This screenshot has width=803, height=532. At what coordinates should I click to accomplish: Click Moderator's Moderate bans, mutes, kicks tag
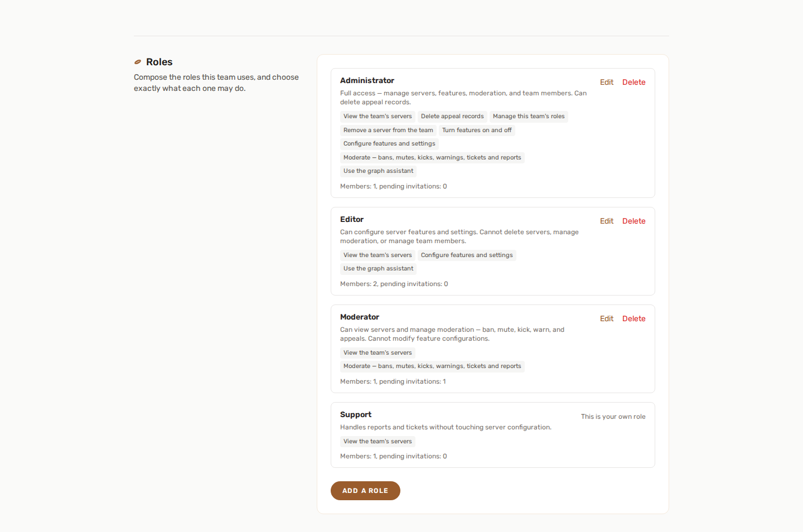(432, 366)
